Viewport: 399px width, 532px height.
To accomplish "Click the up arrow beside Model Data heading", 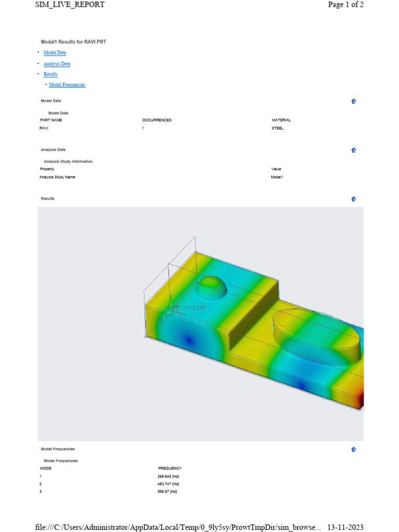I will point(353,101).
